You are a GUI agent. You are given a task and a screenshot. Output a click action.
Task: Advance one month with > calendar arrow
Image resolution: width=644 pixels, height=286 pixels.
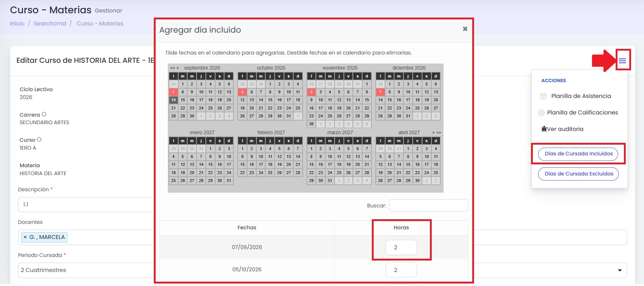click(434, 132)
